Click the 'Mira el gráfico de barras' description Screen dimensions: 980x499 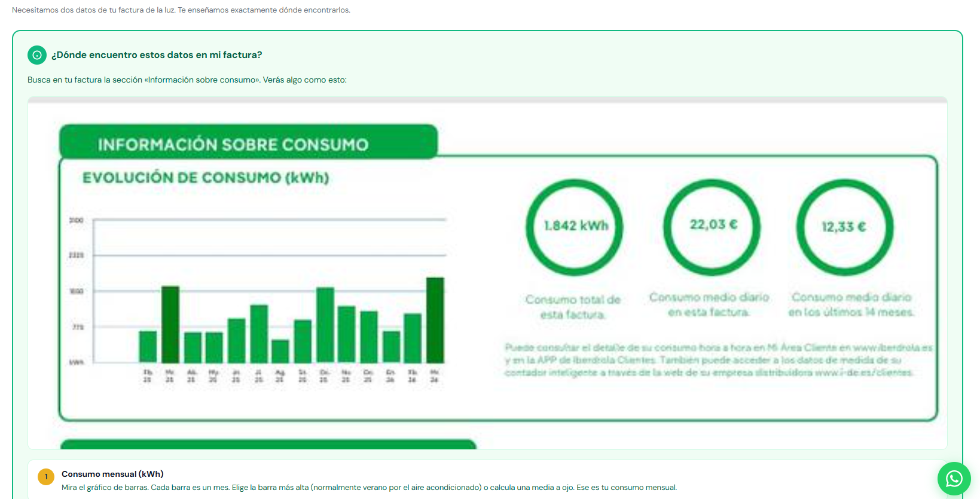tap(370, 488)
